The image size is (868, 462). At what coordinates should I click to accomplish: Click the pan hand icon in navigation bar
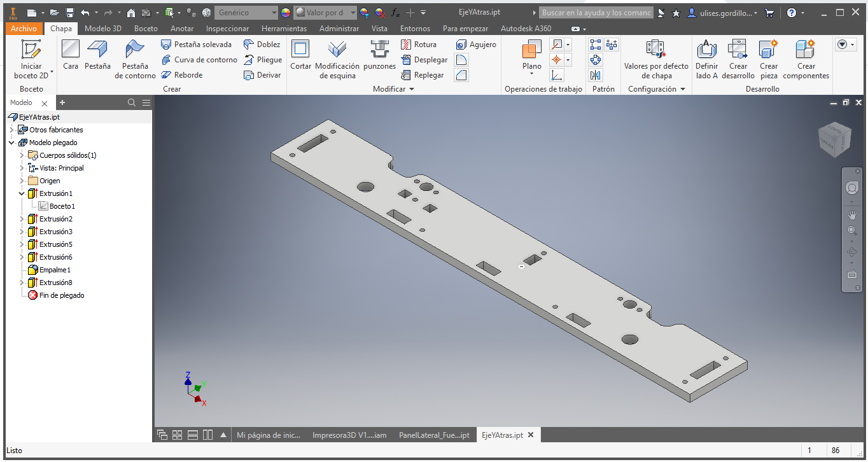pyautogui.click(x=852, y=215)
